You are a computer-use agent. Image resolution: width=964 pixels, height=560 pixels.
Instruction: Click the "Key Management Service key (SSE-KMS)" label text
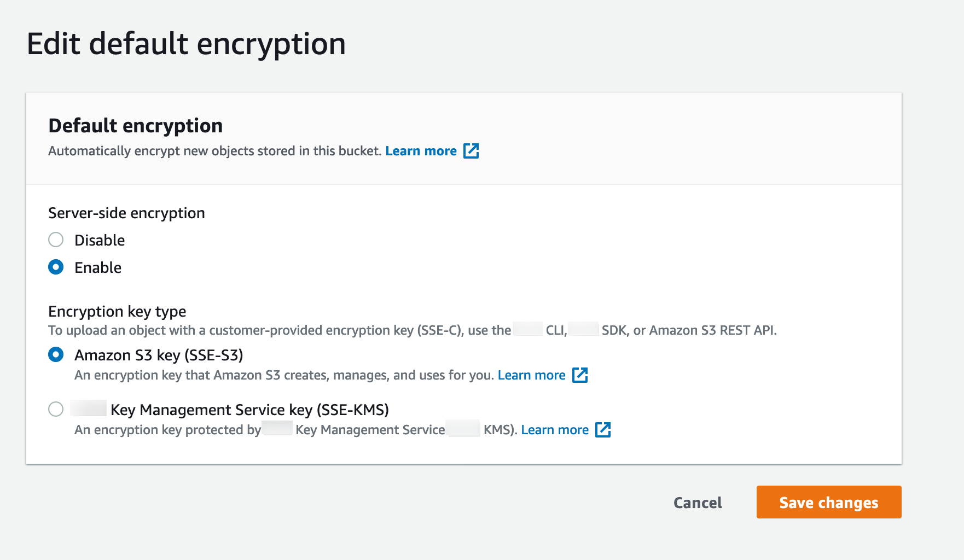click(x=249, y=410)
